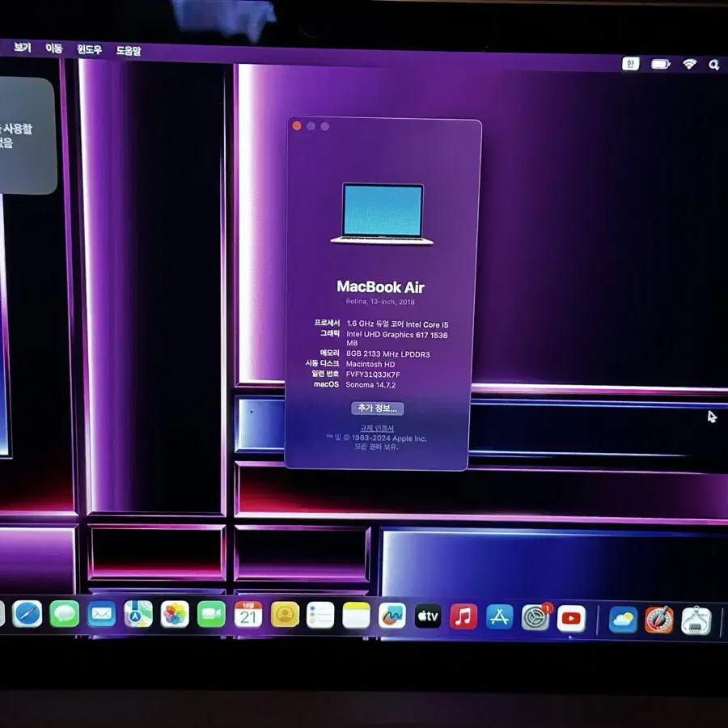Open the Wi-Fi status menu
728x728 pixels.
(x=689, y=64)
